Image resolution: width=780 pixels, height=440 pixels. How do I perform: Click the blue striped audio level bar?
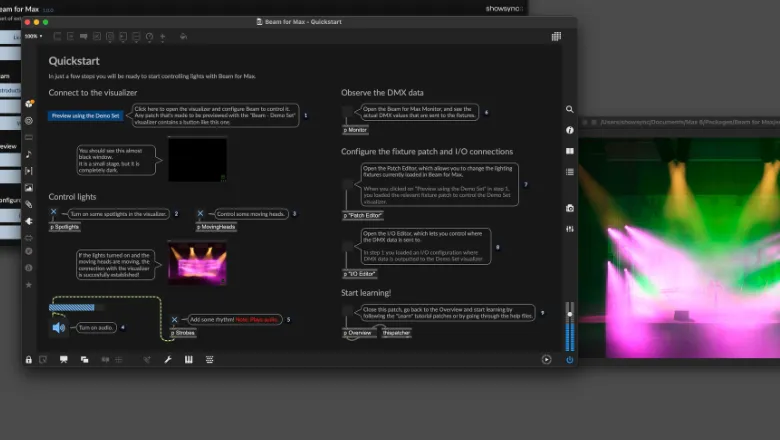(72, 307)
